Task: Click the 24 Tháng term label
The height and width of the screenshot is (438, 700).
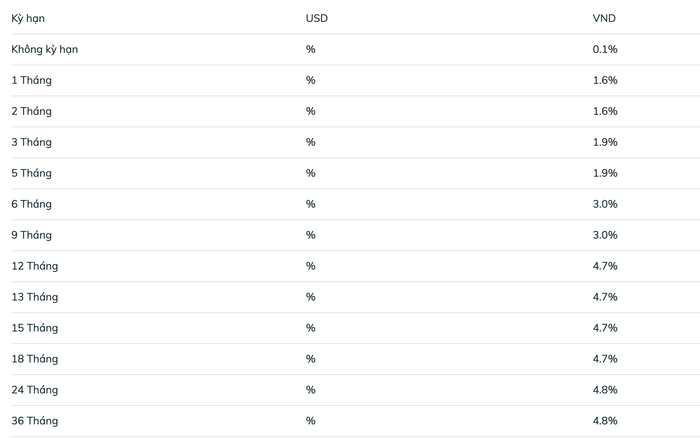Action: tap(34, 390)
